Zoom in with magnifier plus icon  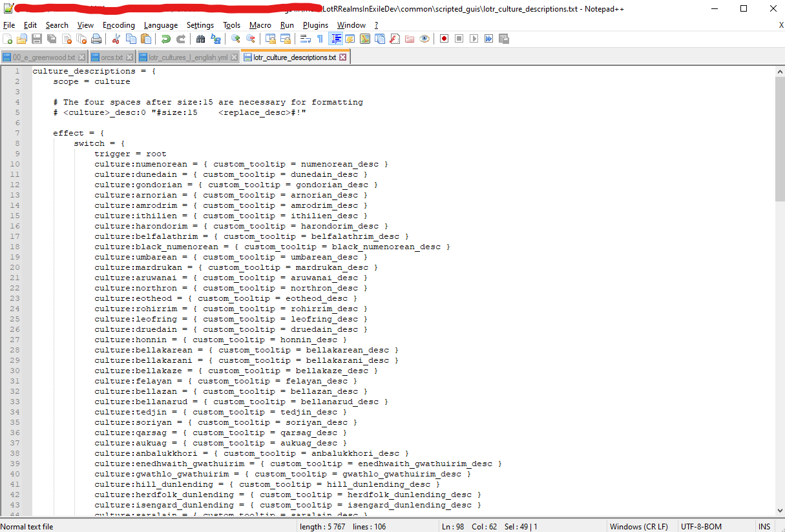236,39
